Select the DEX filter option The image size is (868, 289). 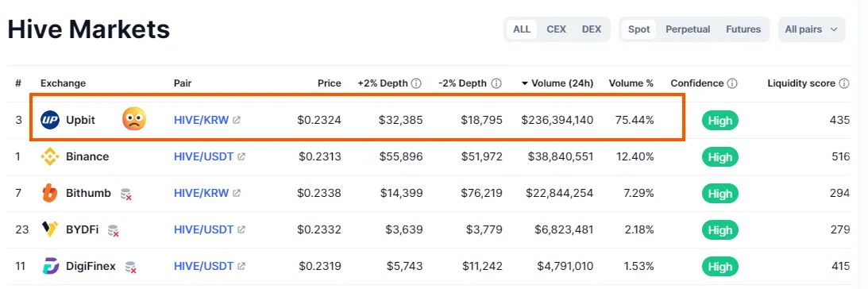pos(591,29)
